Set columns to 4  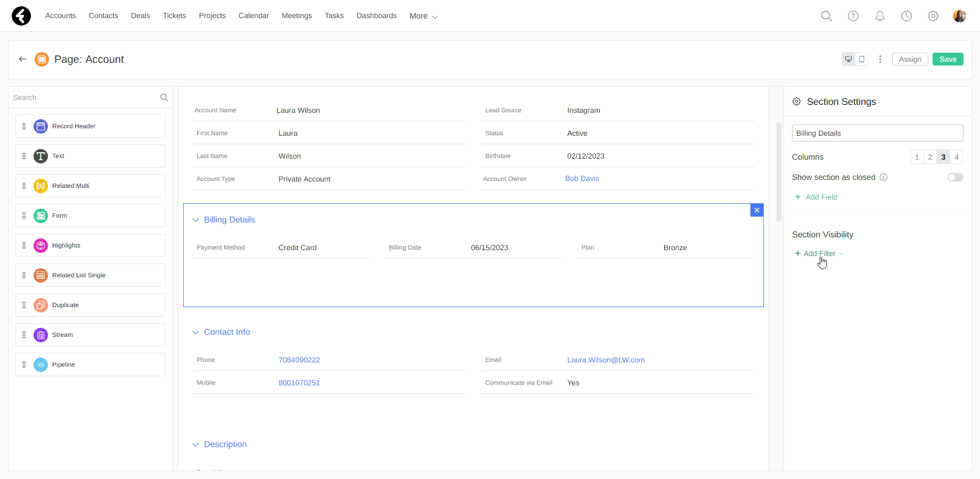[957, 157]
